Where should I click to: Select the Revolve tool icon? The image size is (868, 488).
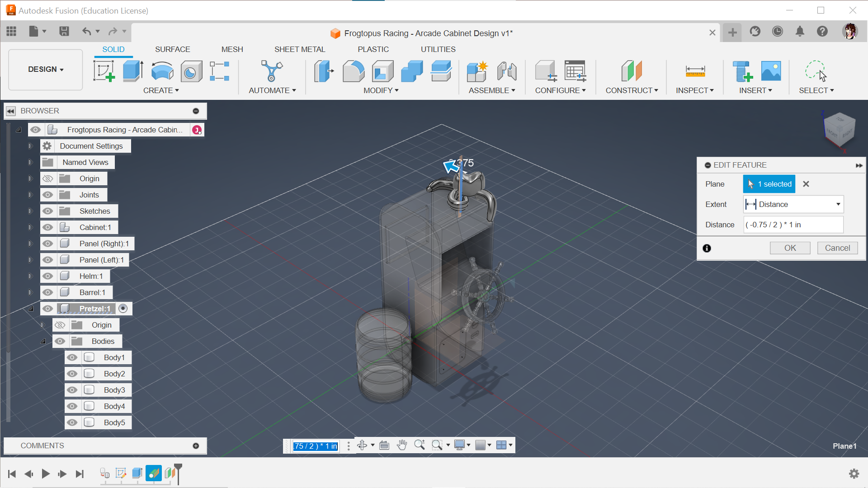tap(162, 71)
